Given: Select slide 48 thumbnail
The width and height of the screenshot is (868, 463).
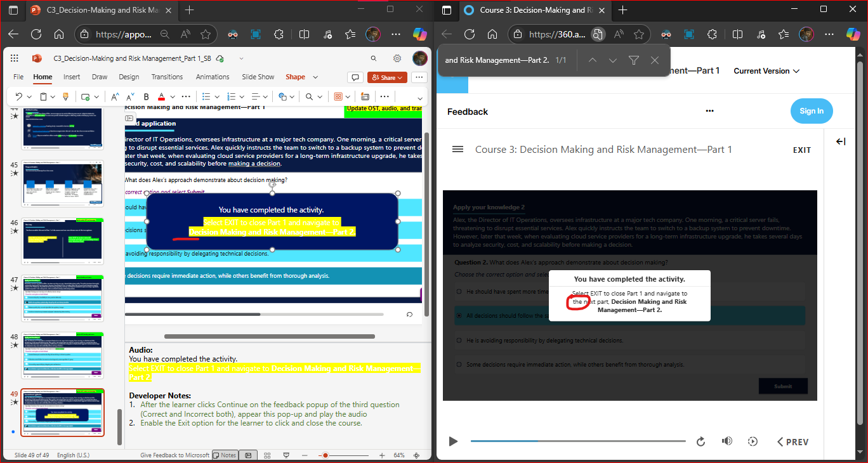Looking at the screenshot, I should pos(63,355).
